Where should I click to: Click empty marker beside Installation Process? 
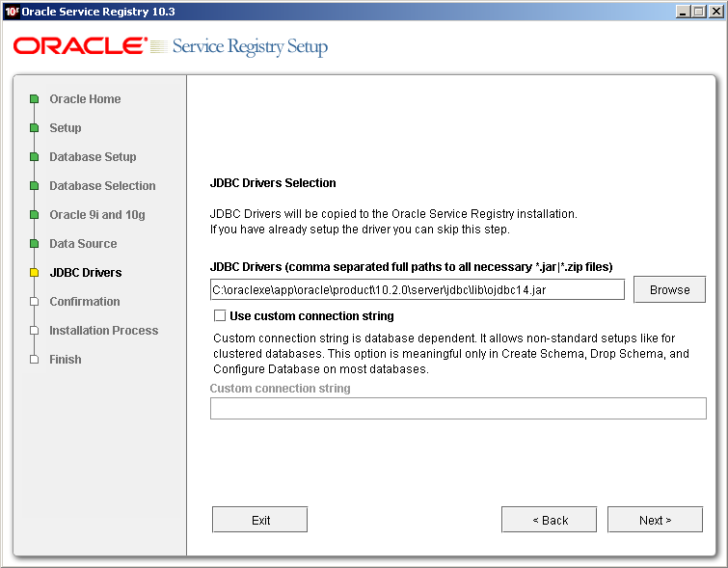pyautogui.click(x=34, y=330)
